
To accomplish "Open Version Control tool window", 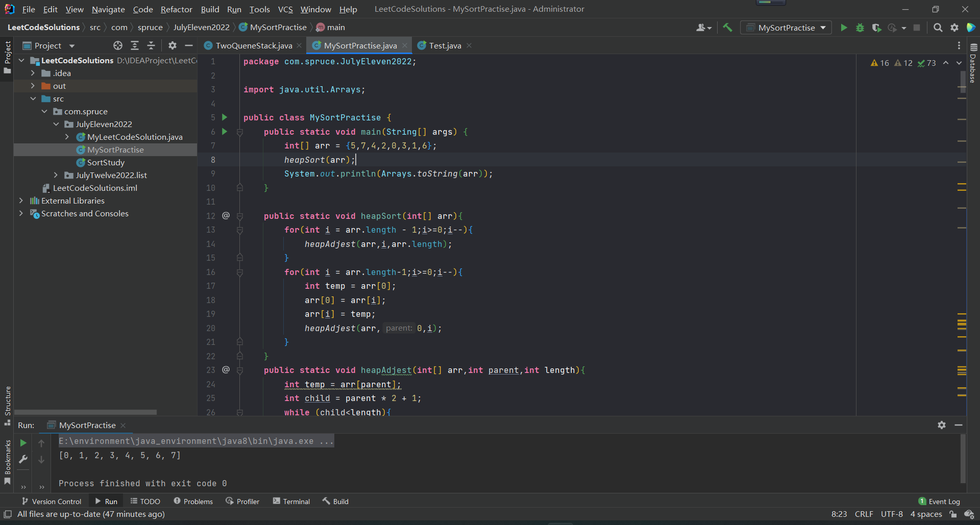I will click(51, 502).
